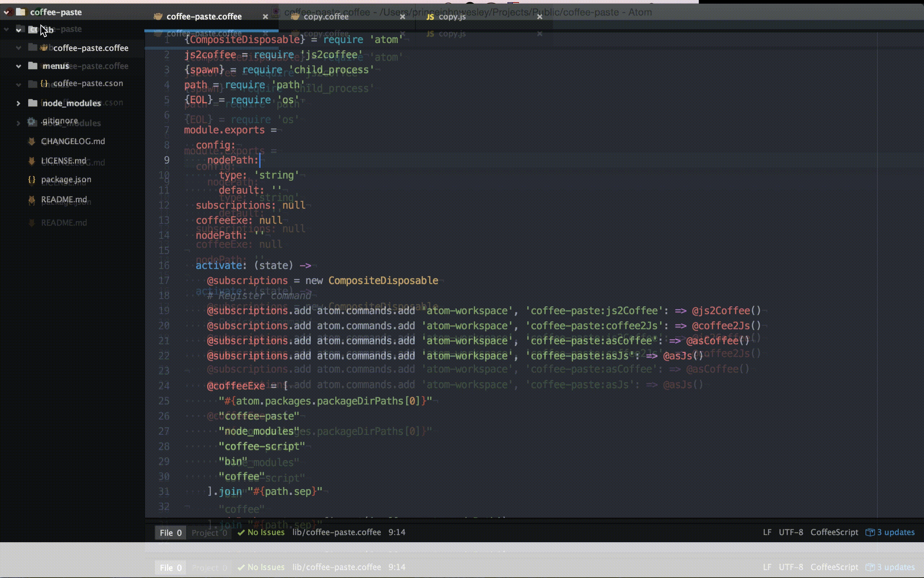This screenshot has height=578, width=924.
Task: Click the book icon beside README.md
Action: pyautogui.click(x=32, y=199)
